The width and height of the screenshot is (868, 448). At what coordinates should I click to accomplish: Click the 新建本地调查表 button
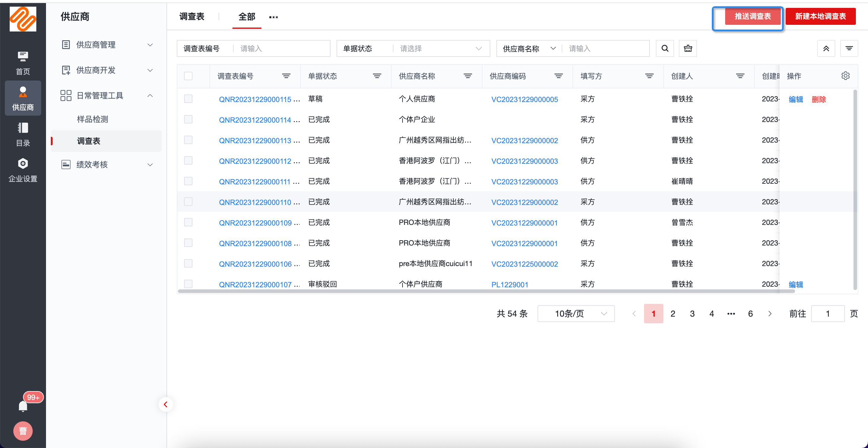820,16
